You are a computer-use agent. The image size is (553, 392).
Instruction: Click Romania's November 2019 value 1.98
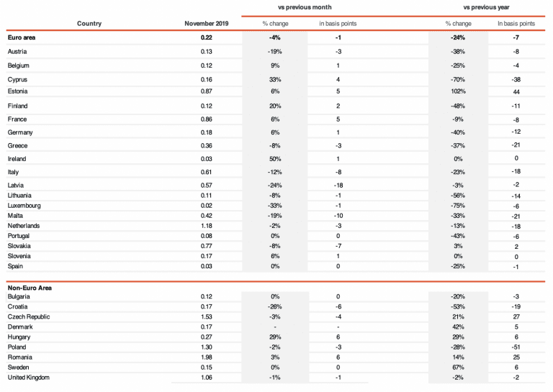[207, 357]
